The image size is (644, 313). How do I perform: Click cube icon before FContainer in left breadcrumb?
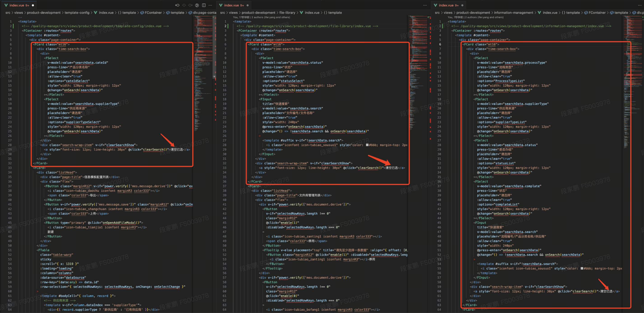(142, 12)
